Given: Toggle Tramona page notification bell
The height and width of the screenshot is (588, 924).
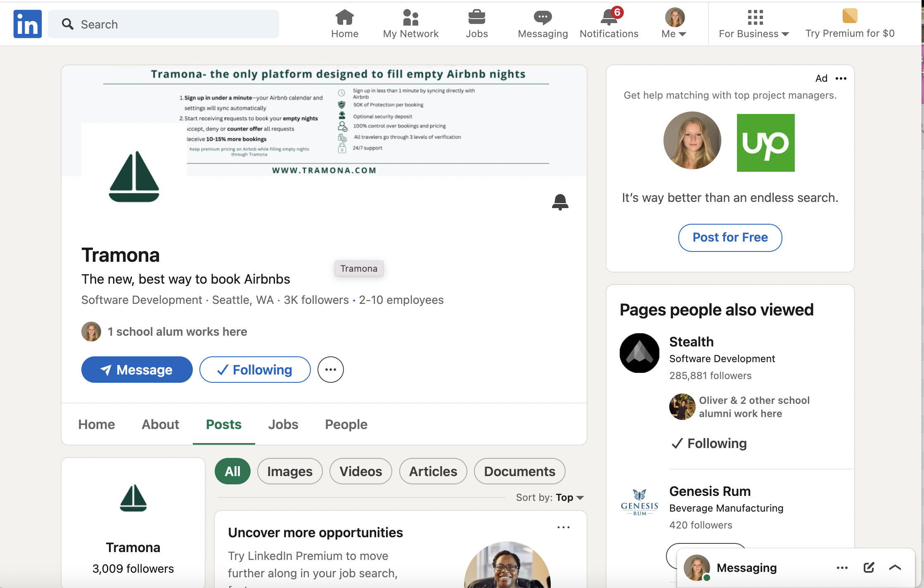Looking at the screenshot, I should tap(560, 202).
